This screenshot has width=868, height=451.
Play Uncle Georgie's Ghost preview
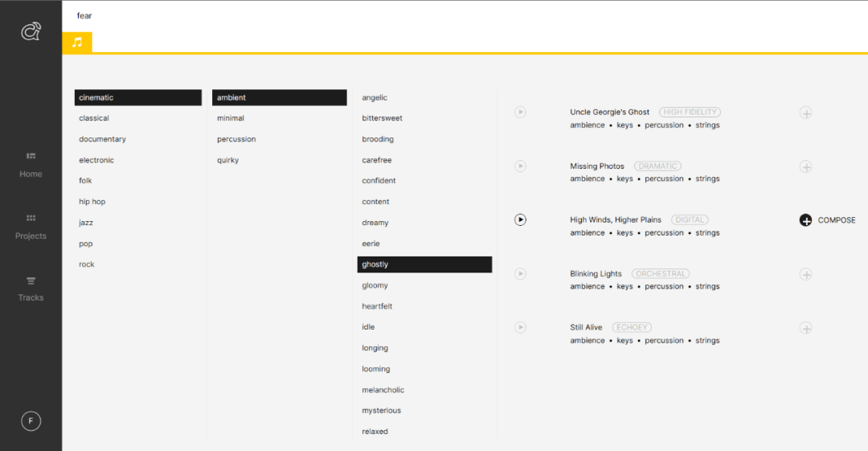[520, 113]
